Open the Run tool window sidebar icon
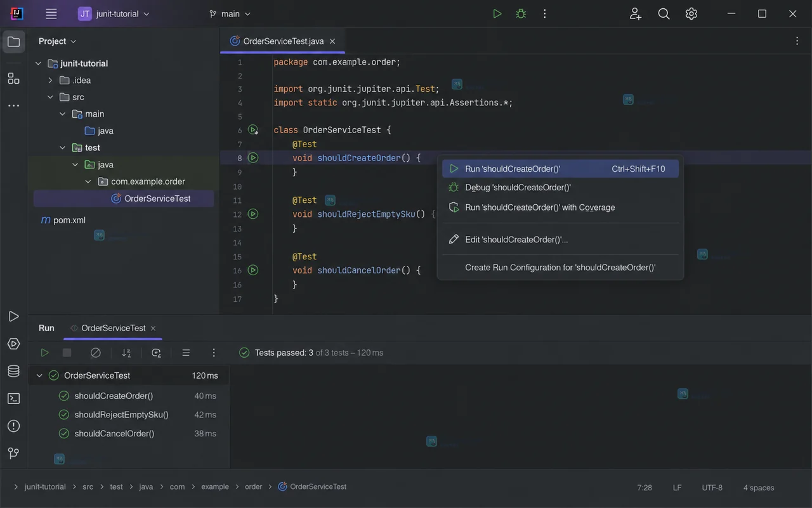Image resolution: width=812 pixels, height=508 pixels. 13,316
